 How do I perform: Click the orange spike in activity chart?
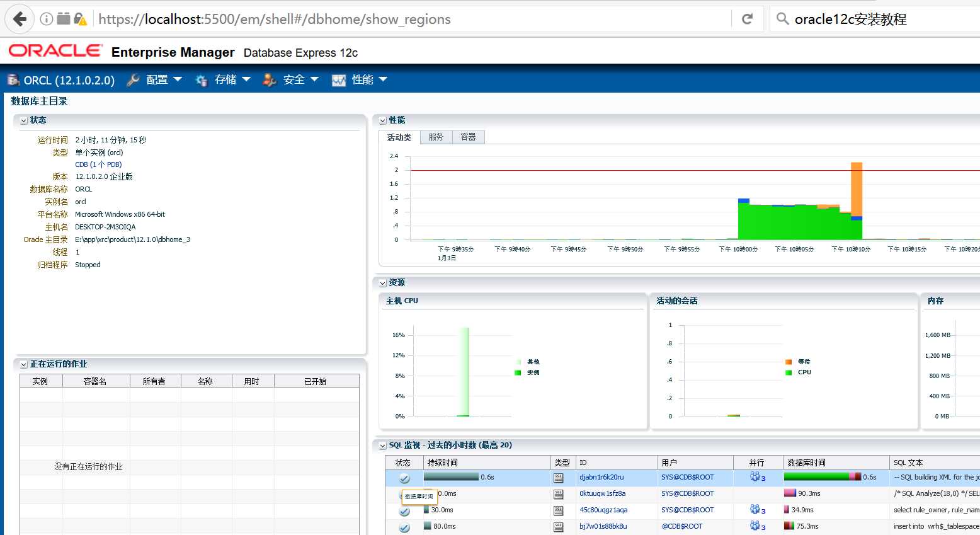point(857,189)
